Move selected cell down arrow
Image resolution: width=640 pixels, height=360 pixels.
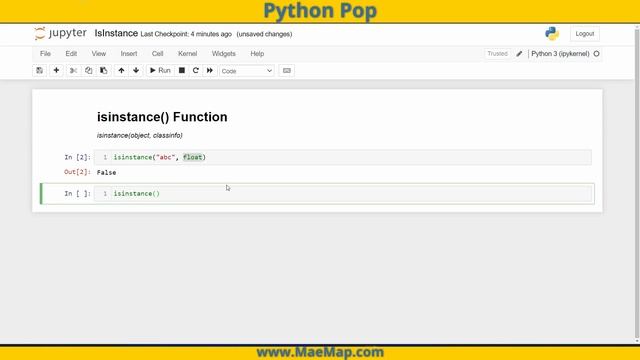136,71
